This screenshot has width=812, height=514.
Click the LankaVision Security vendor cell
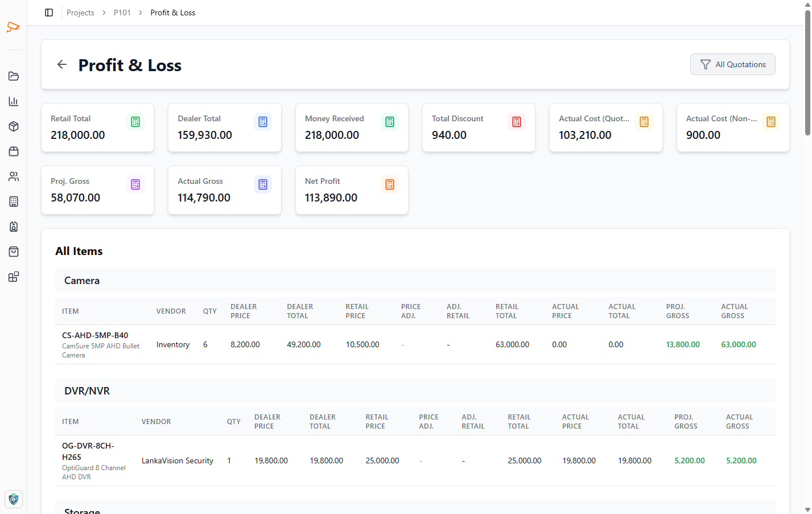178,460
